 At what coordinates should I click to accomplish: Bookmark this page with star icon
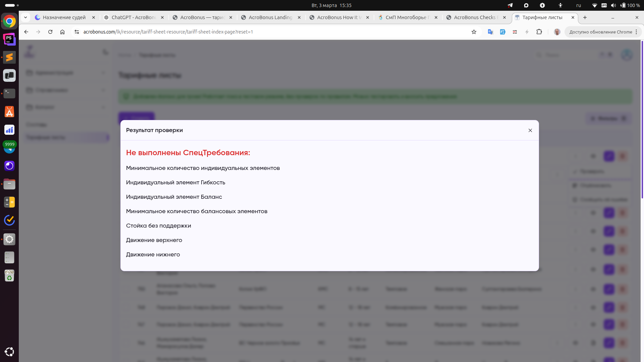pyautogui.click(x=474, y=32)
